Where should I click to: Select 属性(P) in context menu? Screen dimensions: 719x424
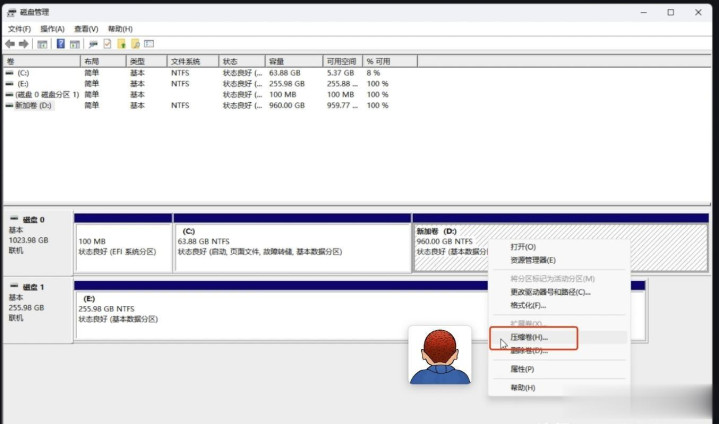523,369
